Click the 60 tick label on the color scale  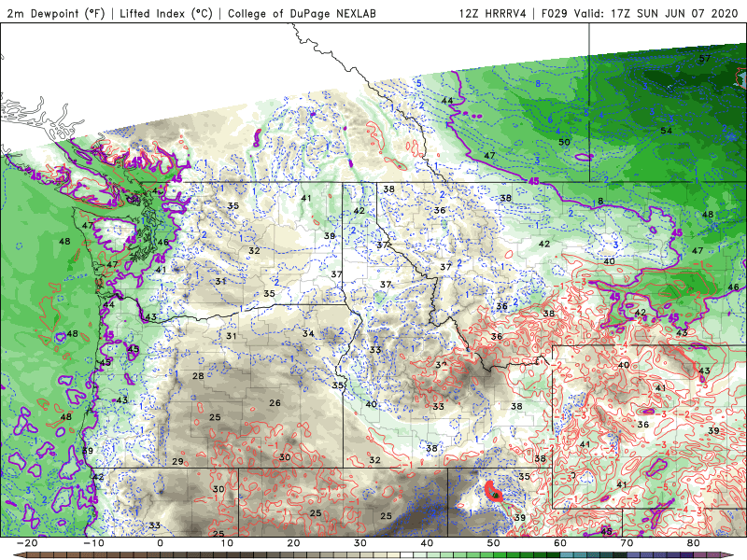coord(560,543)
